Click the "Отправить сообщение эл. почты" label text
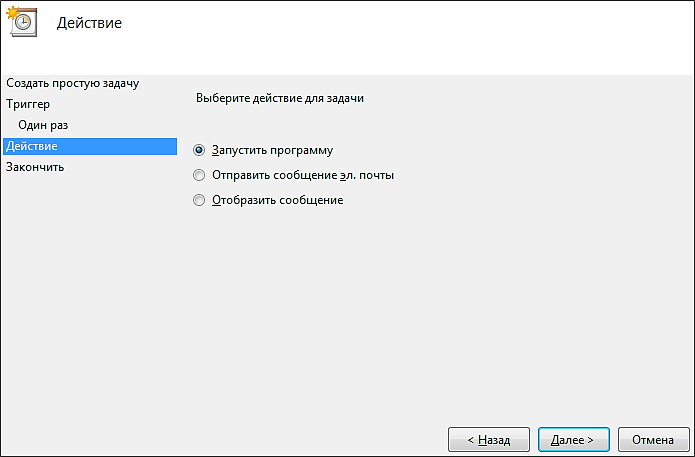 tap(303, 175)
